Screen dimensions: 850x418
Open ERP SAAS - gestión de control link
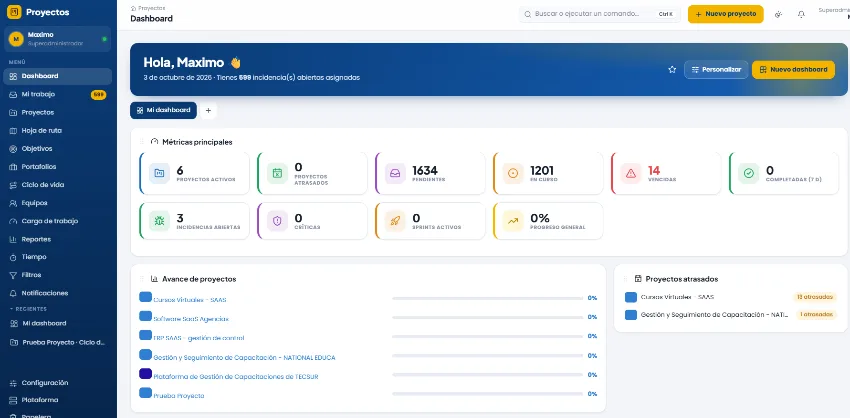point(198,338)
